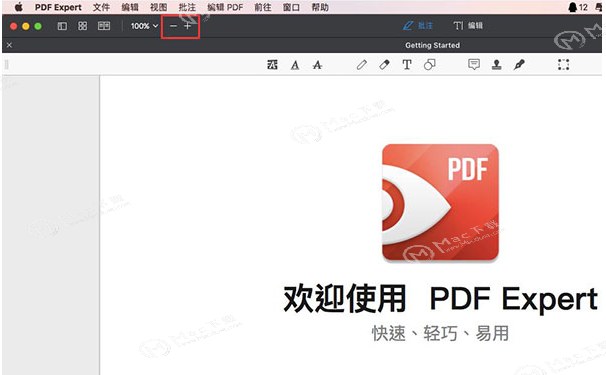Close the Getting Started tab

click(x=9, y=45)
